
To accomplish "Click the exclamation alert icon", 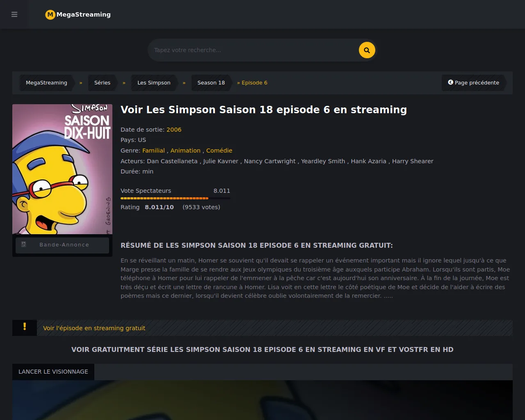I will (25, 326).
